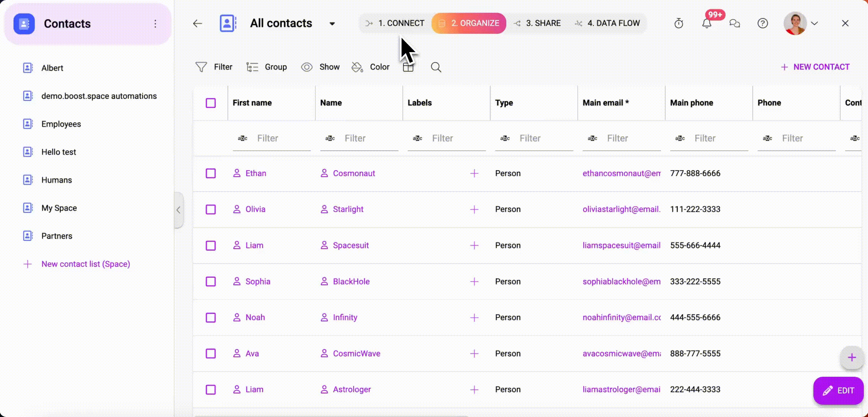The height and width of the screenshot is (417, 868).
Task: Click the search magnifier icon in the toolbar
Action: [x=436, y=67]
